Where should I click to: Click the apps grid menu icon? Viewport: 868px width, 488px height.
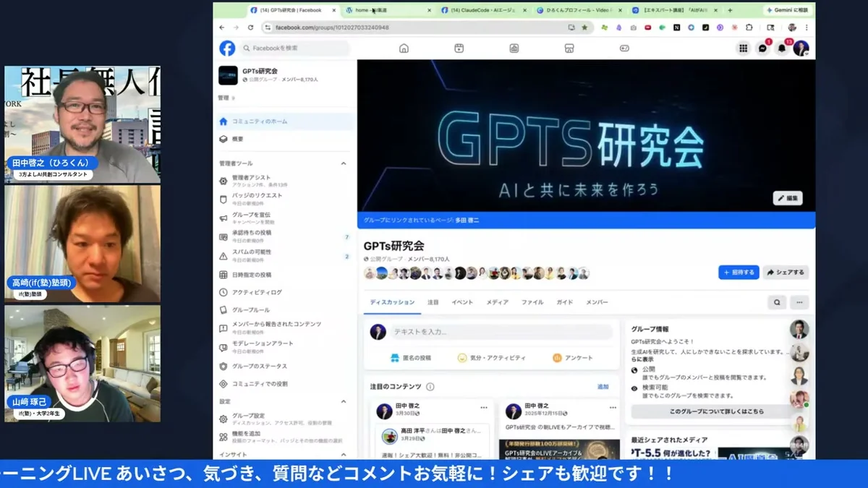tap(744, 48)
